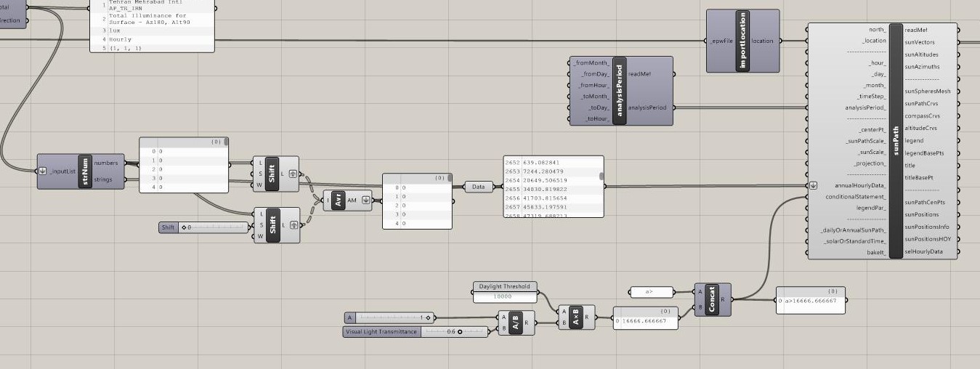Select the A/B division component
980x369 pixels.
click(x=515, y=323)
